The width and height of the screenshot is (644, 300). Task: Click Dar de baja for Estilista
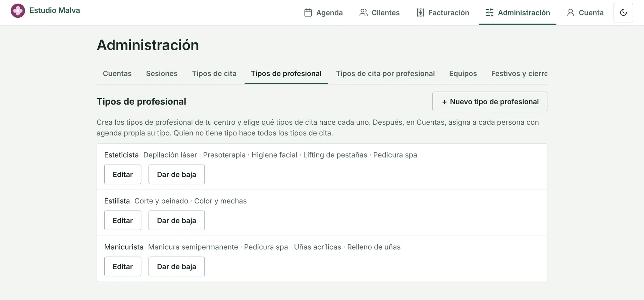coord(176,220)
